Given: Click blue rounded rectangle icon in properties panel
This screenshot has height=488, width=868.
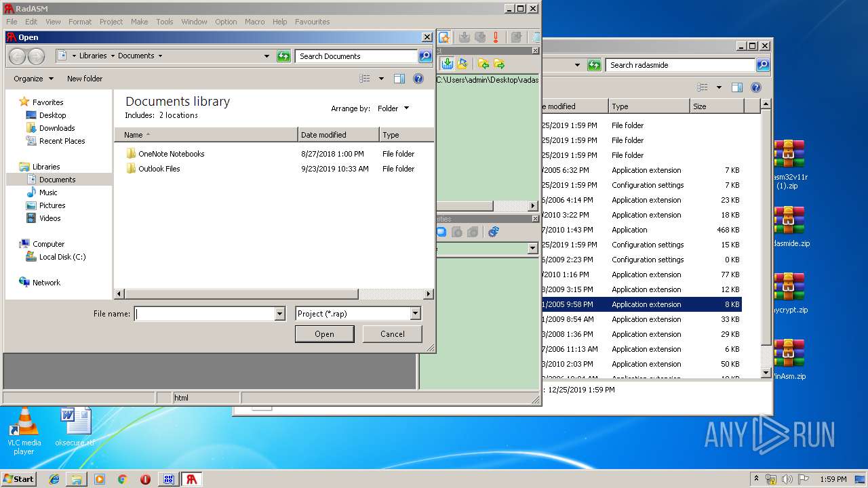Looking at the screenshot, I should pyautogui.click(x=441, y=232).
